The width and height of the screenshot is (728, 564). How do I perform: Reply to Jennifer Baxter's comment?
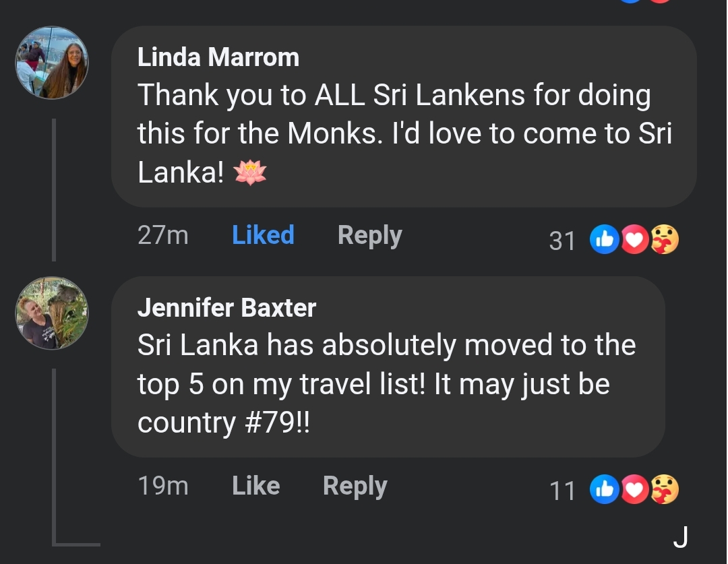tap(355, 487)
